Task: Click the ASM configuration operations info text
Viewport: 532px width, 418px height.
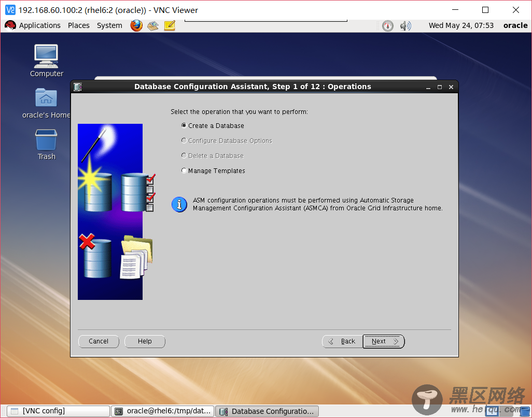Action: tap(318, 204)
